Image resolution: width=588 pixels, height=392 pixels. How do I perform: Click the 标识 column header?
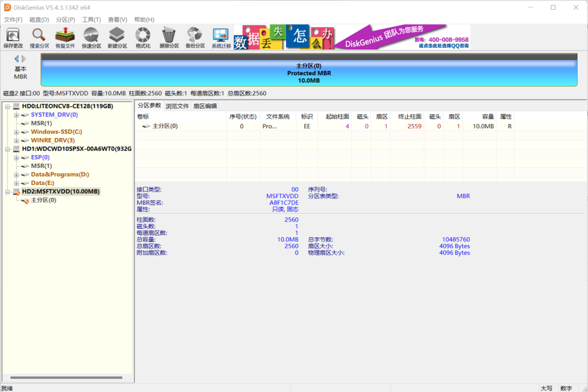tap(307, 117)
